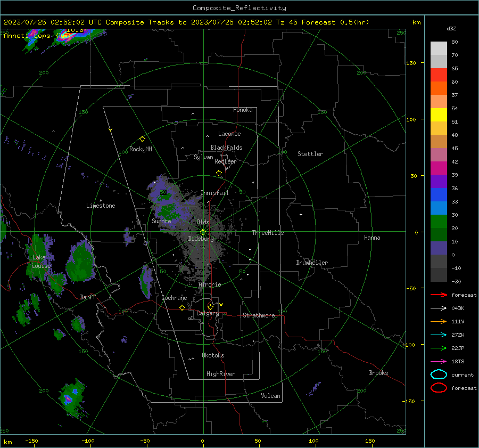Click the Brooks city label
479x448 pixels.
click(378, 373)
